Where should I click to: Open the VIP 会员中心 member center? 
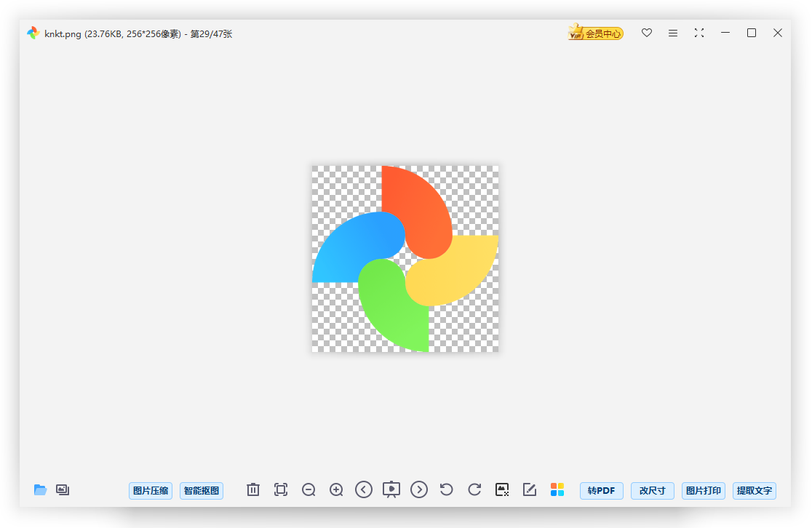point(596,33)
